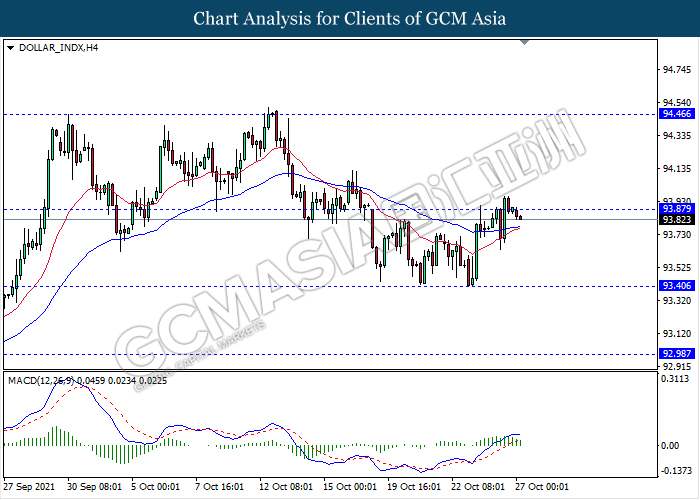Open the DOLLAR_INDX,H4 symbol dropdown triangle
This screenshot has width=700, height=500.
pos(11,47)
